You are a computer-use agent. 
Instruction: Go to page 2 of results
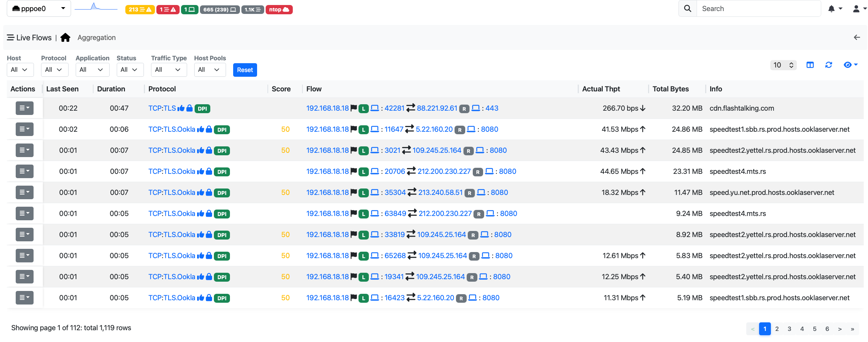point(777,329)
